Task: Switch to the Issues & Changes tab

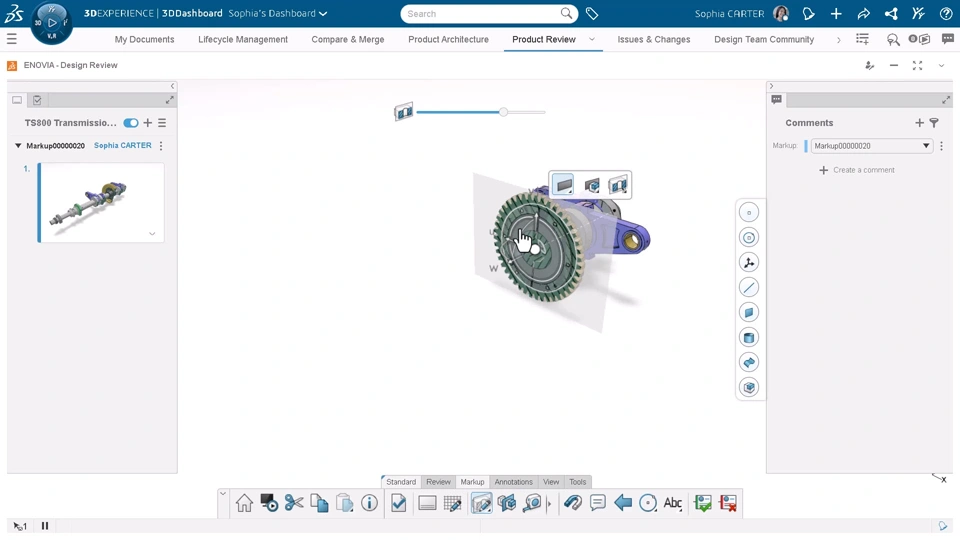Action: click(653, 39)
